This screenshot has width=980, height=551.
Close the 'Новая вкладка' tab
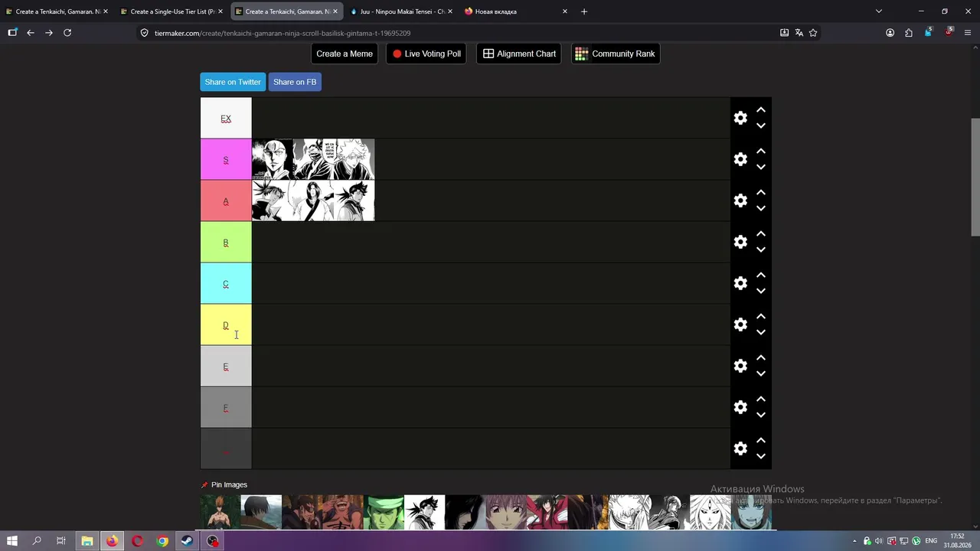click(x=565, y=11)
